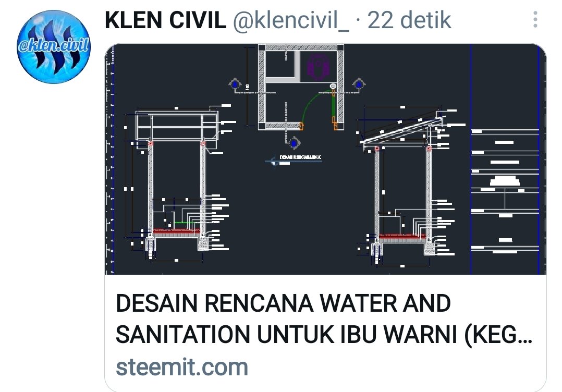Open the @klencivil_ handle
Viewport: 562px width, 392px height.
291,20
